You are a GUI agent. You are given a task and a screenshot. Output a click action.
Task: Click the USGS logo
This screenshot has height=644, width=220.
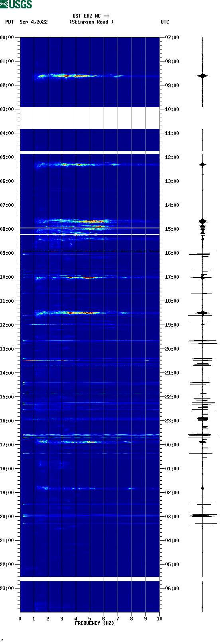pyautogui.click(x=16, y=4)
